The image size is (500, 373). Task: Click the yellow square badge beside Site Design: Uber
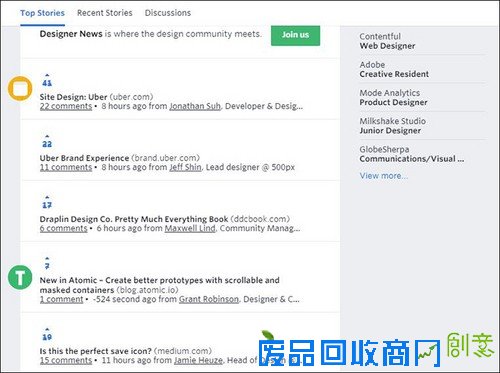[x=20, y=88]
